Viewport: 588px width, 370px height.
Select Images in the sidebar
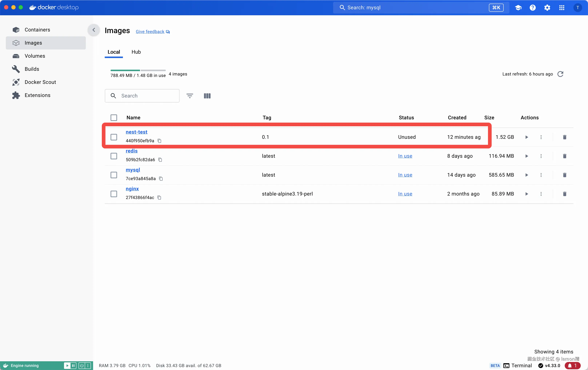point(46,43)
